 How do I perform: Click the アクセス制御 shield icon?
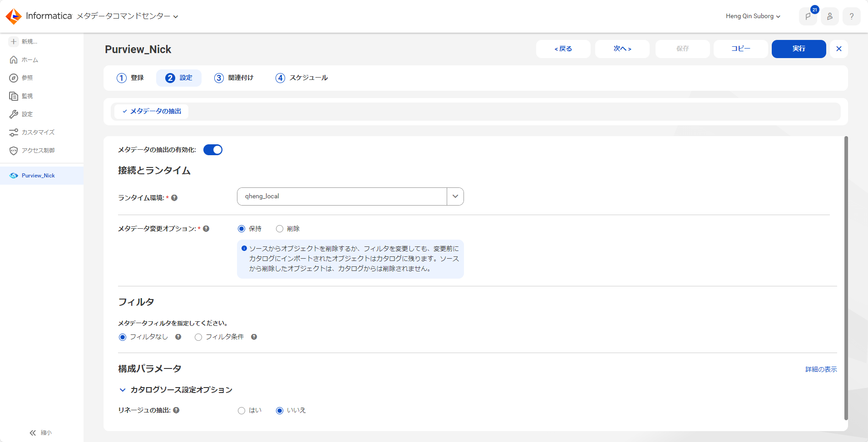[x=14, y=150]
